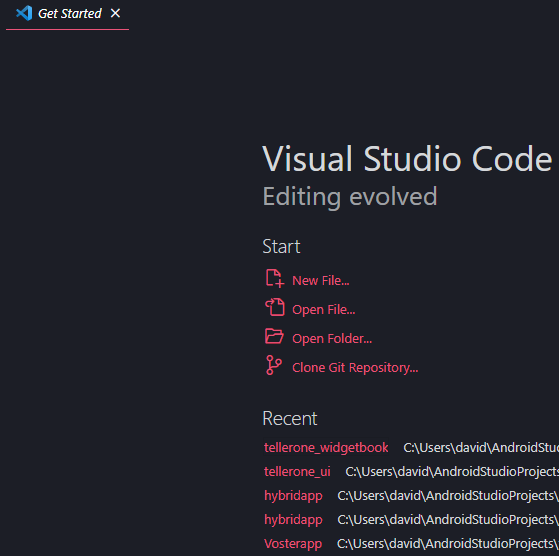The width and height of the screenshot is (559, 556).
Task: Close the Get Started tab
Action: tap(115, 14)
